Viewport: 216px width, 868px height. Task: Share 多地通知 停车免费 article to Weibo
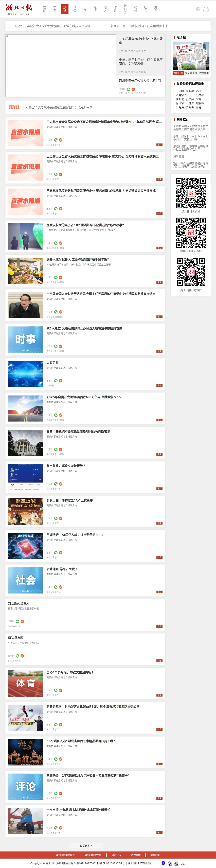(x=61, y=587)
